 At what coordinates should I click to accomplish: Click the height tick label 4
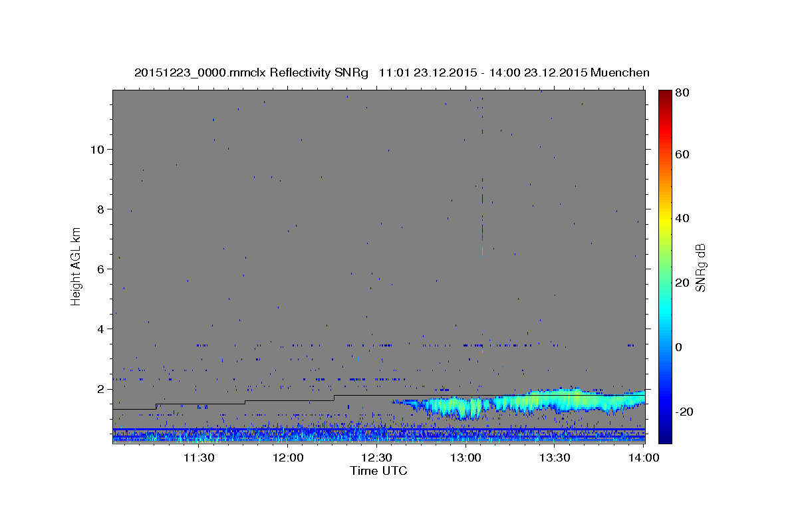coord(100,329)
